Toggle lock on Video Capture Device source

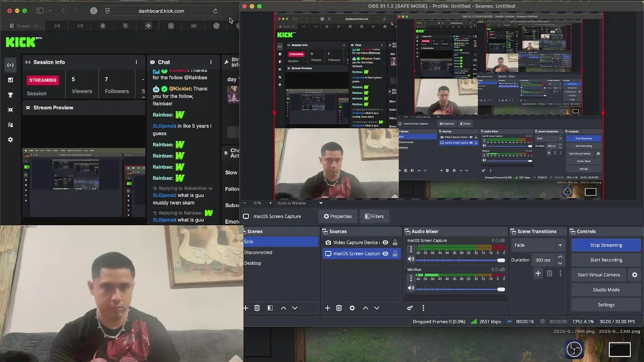coord(395,242)
